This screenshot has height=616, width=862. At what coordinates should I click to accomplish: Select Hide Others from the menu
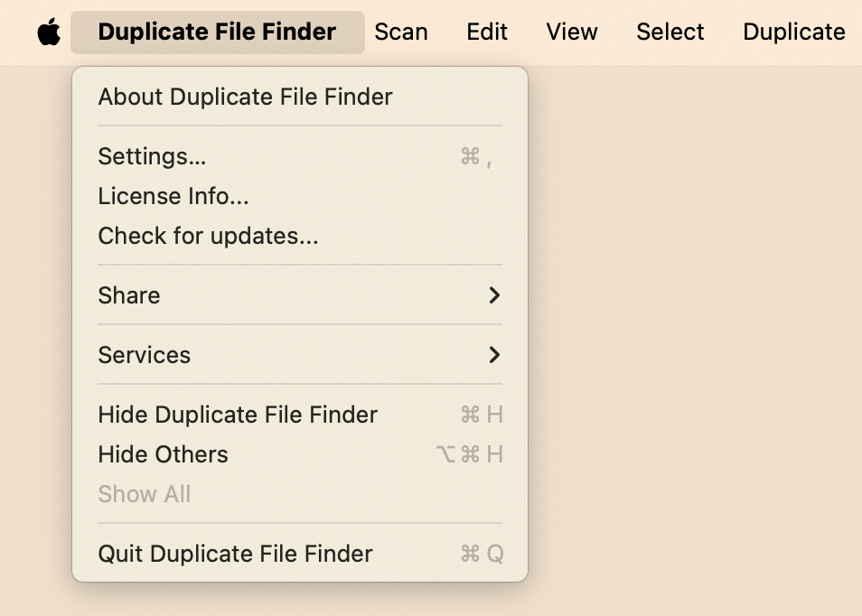point(163,454)
